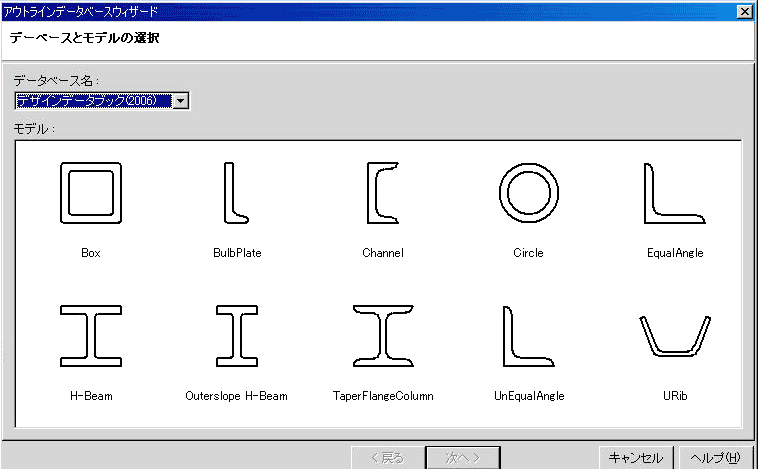
Task: Open the データベース名 dropdown arrow
Action: tap(180, 100)
